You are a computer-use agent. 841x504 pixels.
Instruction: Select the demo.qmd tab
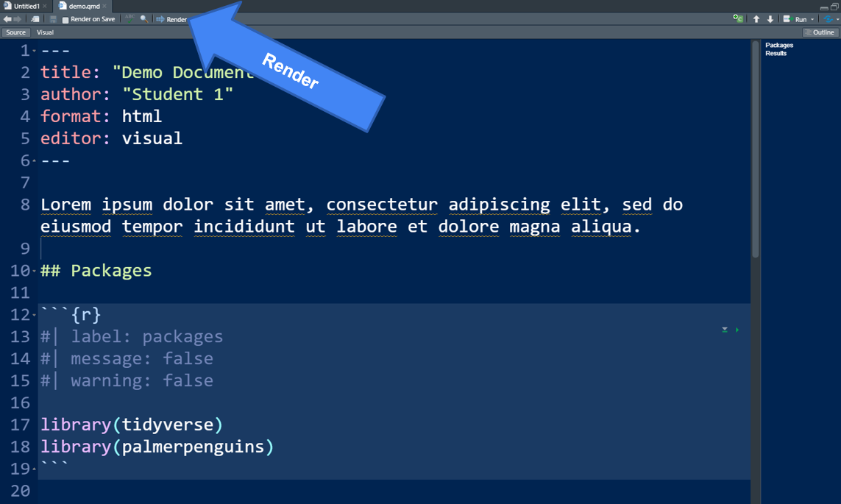(84, 6)
